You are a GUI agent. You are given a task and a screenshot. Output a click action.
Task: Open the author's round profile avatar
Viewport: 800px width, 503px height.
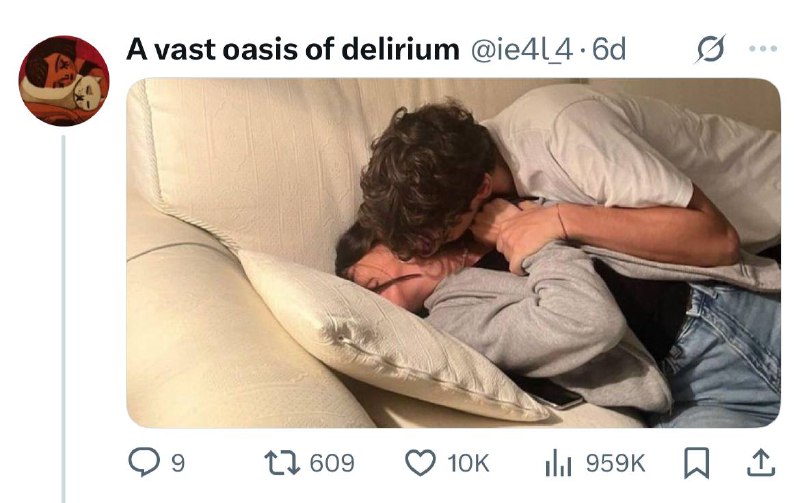coord(64,81)
